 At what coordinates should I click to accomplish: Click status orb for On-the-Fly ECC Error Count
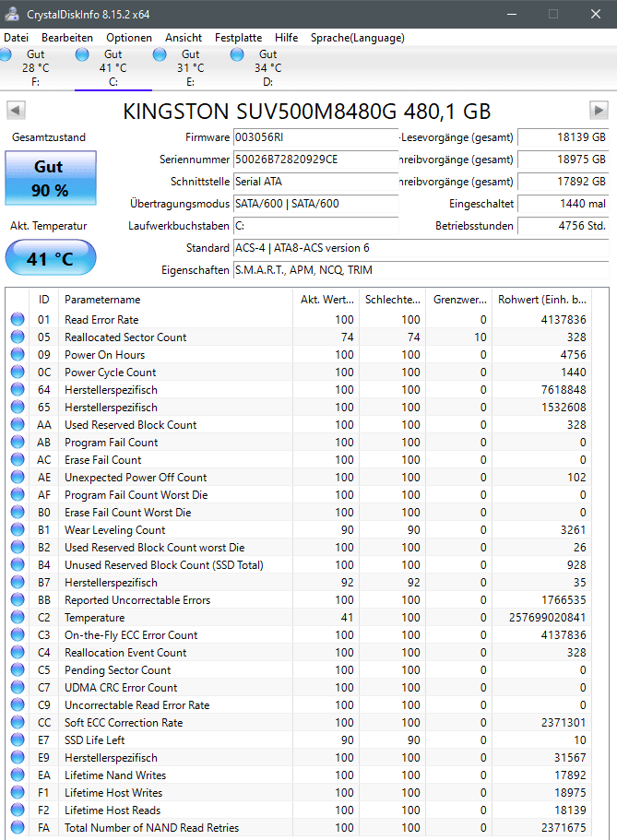tap(18, 634)
